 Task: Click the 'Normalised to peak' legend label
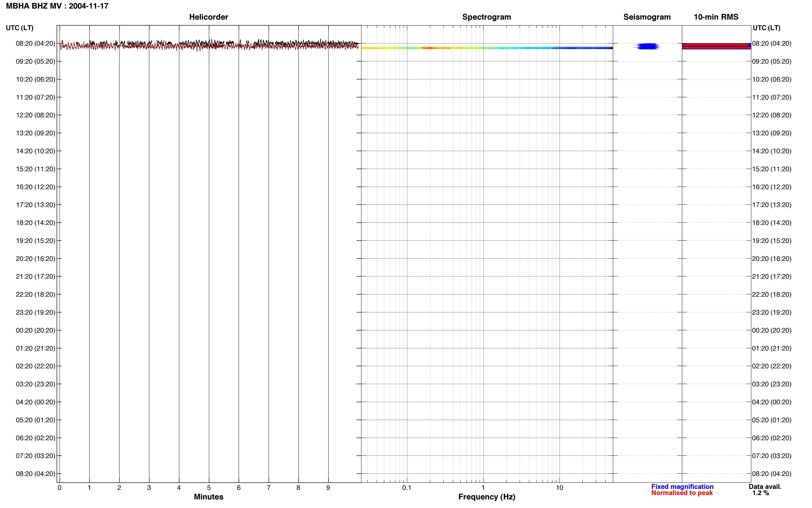point(682,493)
